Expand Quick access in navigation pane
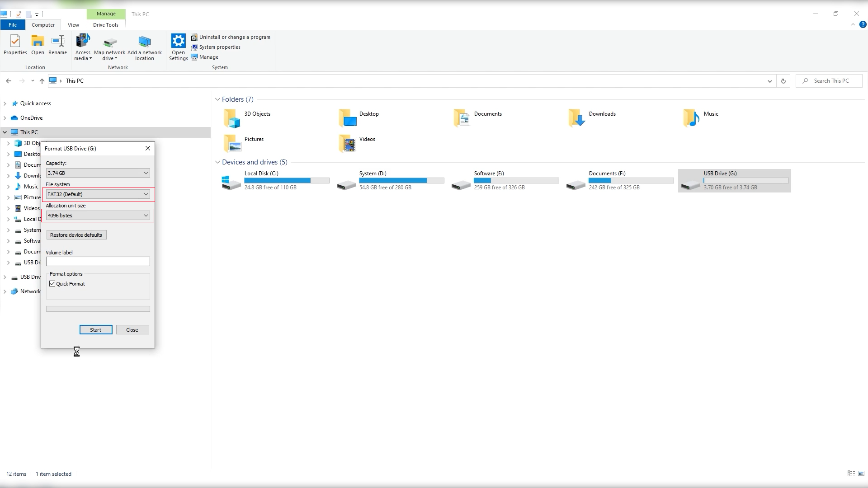 [x=5, y=103]
